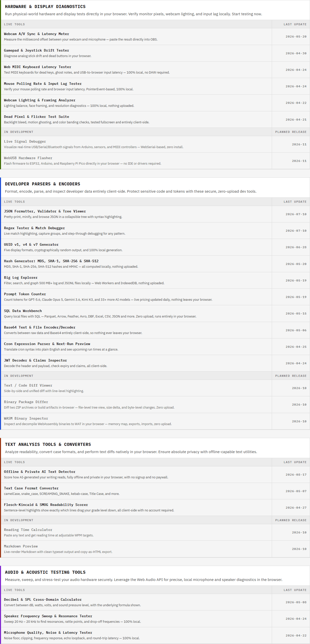
Task: Open Regex Tester & Match Debugger
Action: tap(34, 228)
